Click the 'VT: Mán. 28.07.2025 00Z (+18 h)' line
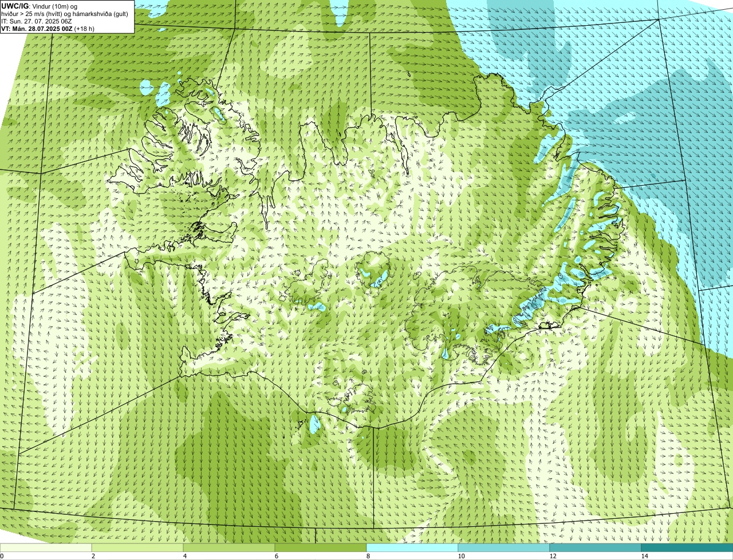Image resolution: width=733 pixels, height=560 pixels. pos(48,29)
